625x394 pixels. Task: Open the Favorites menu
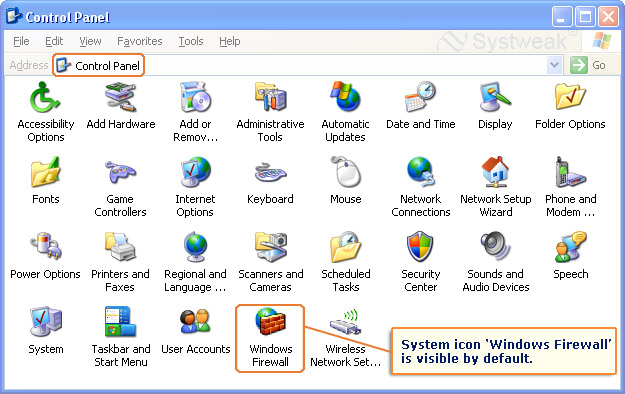tap(140, 41)
